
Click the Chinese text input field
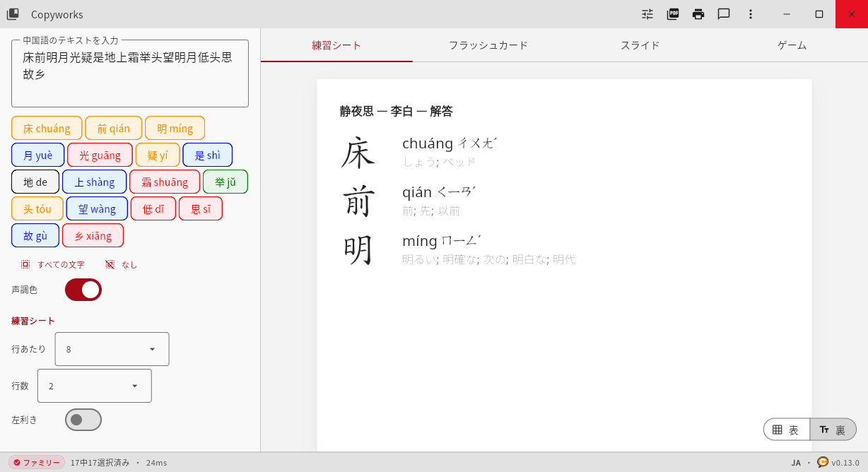130,73
